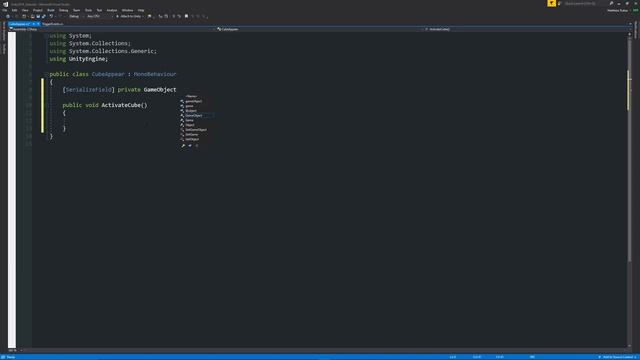Click the using System.Collections.Generic line
The image size is (640, 360).
click(x=103, y=51)
